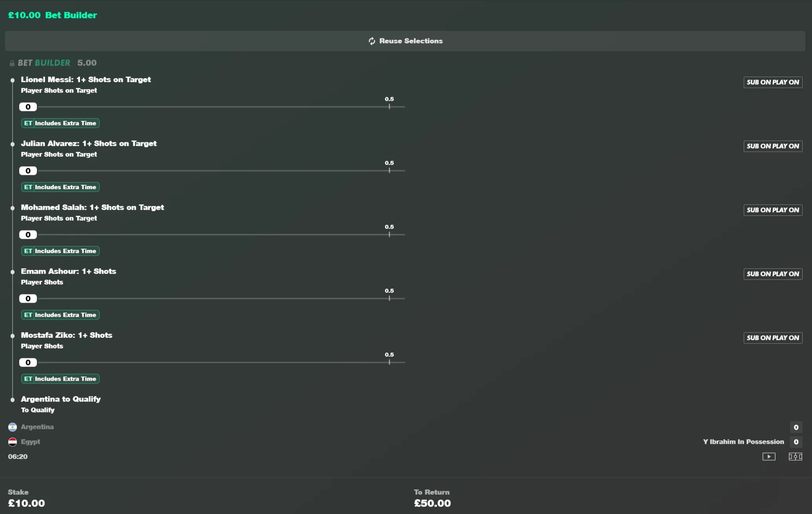Select Lionel Messi: 1+ Shots on Target
812x514 pixels.
86,80
